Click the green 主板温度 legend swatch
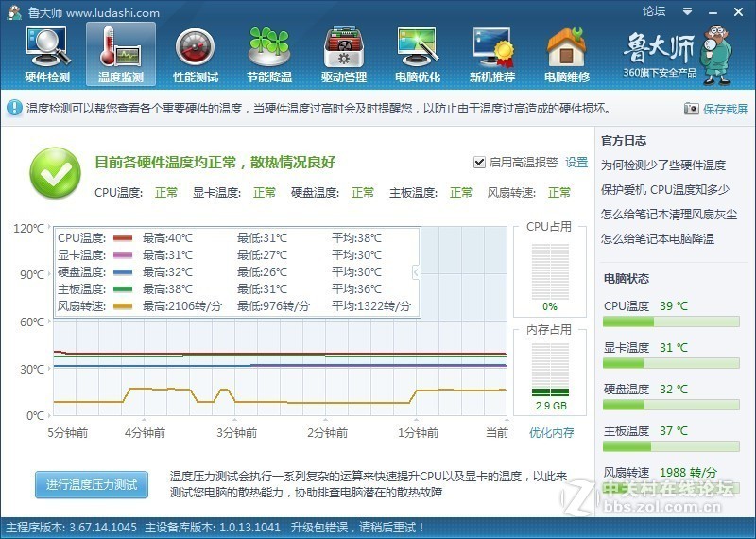The image size is (756, 539). pyautogui.click(x=123, y=289)
